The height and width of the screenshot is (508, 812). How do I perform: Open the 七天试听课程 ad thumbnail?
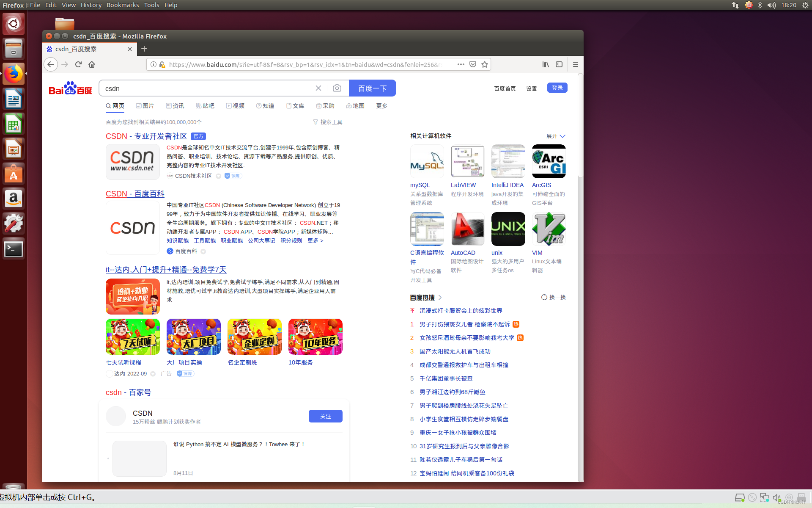[133, 337]
